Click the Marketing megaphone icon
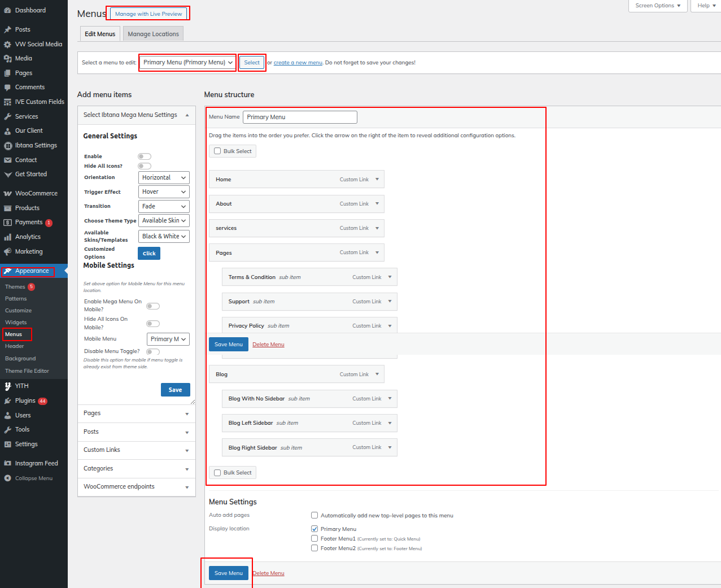 (x=7, y=251)
